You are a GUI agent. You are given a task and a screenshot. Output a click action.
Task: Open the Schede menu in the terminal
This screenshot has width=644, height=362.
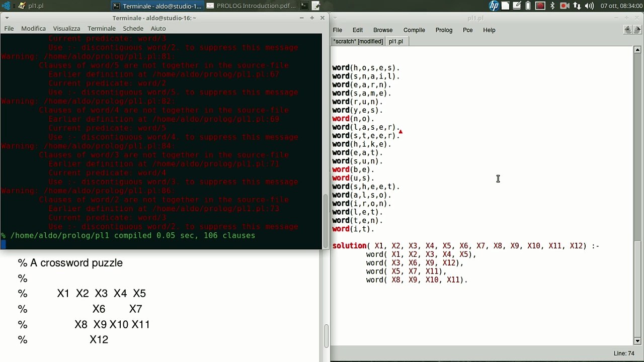coord(133,29)
